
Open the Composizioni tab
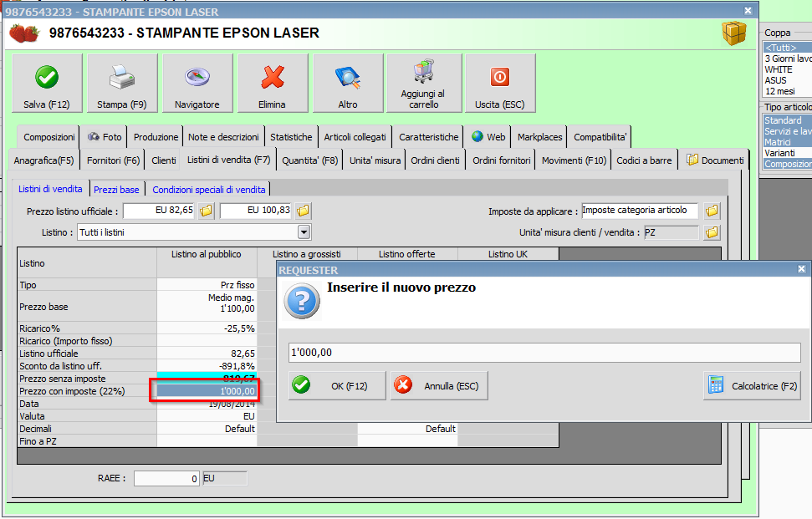[x=49, y=137]
